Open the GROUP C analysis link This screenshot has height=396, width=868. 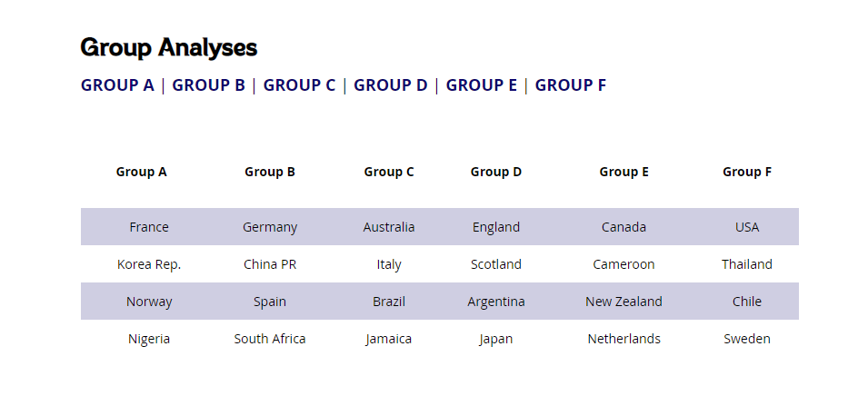[x=299, y=85]
